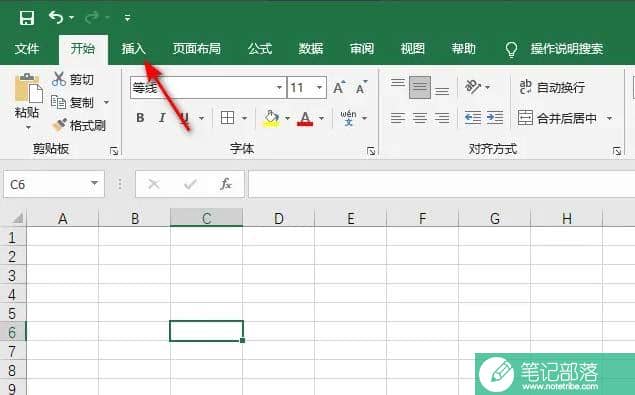Open the 对齐方式 dialog launcher
Screen dimensions: 635x395
click(x=617, y=151)
